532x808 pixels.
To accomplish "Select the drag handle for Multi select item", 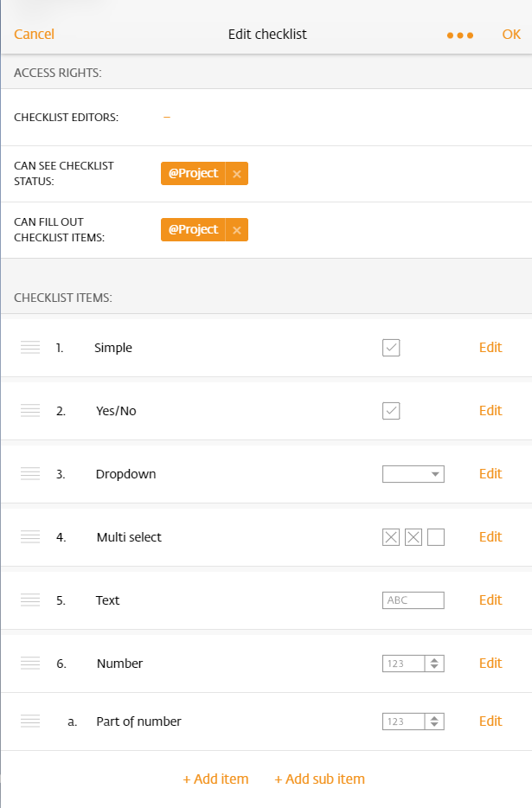I will tap(30, 537).
